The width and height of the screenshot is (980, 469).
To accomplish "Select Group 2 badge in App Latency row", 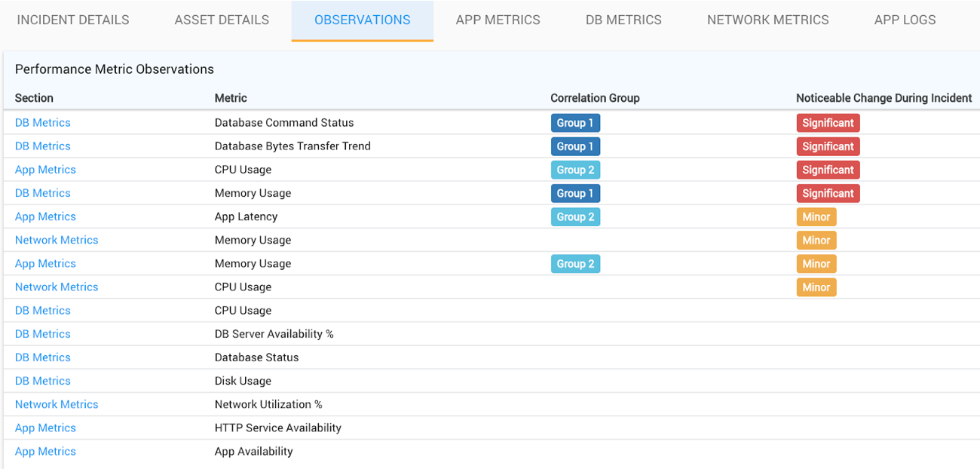I will pos(575,217).
